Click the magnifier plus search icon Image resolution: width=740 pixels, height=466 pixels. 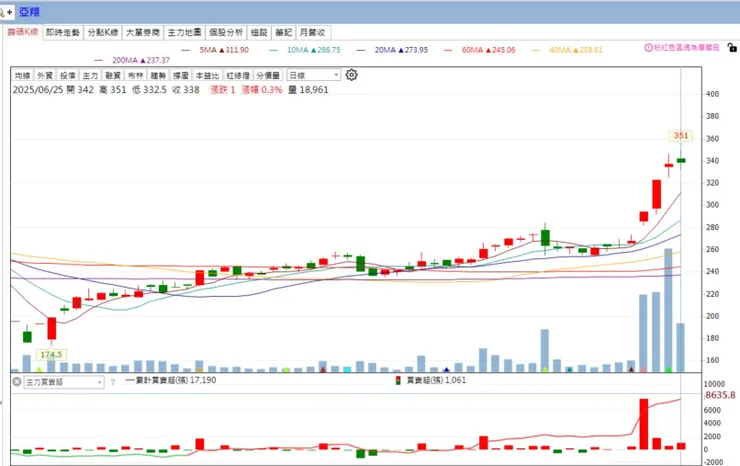point(6,12)
